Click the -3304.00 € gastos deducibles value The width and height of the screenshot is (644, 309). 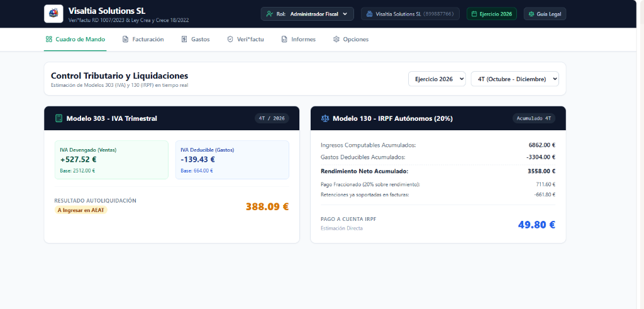(540, 157)
